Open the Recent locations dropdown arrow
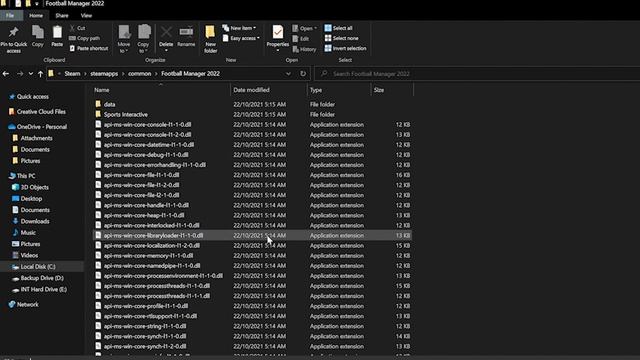Viewport: 640px width, 360px height. pos(30,74)
